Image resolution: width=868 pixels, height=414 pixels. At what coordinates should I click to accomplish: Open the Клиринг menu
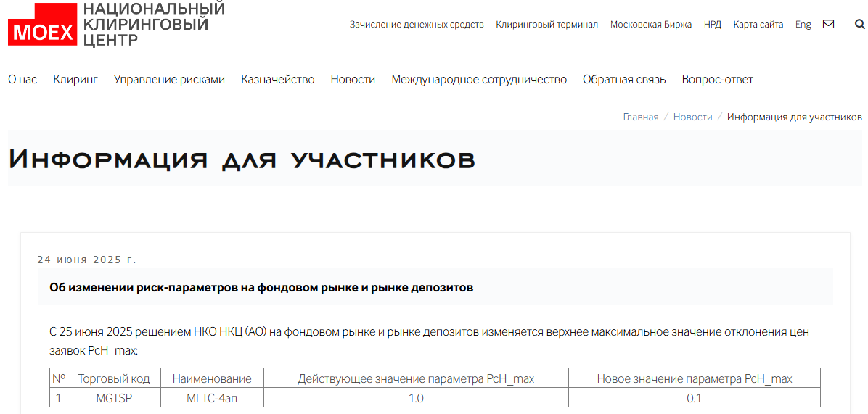75,80
